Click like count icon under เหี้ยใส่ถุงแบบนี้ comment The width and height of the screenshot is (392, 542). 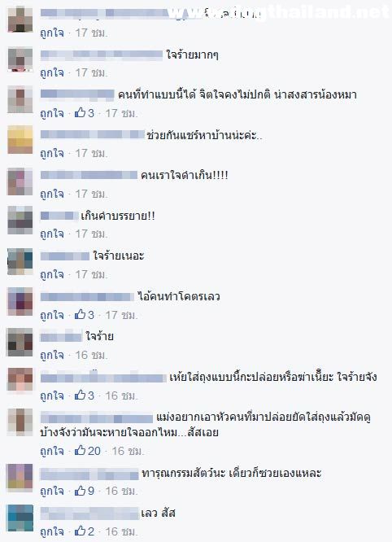pyautogui.click(x=81, y=395)
